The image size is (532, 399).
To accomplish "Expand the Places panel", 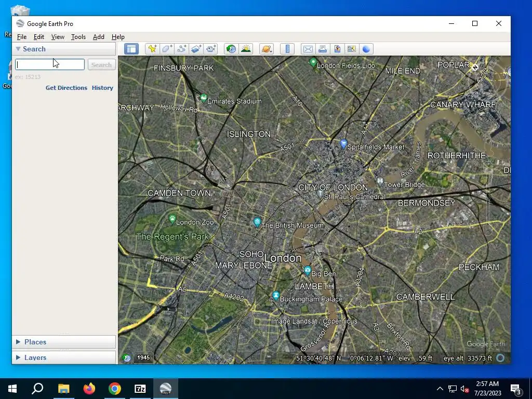I will 18,342.
